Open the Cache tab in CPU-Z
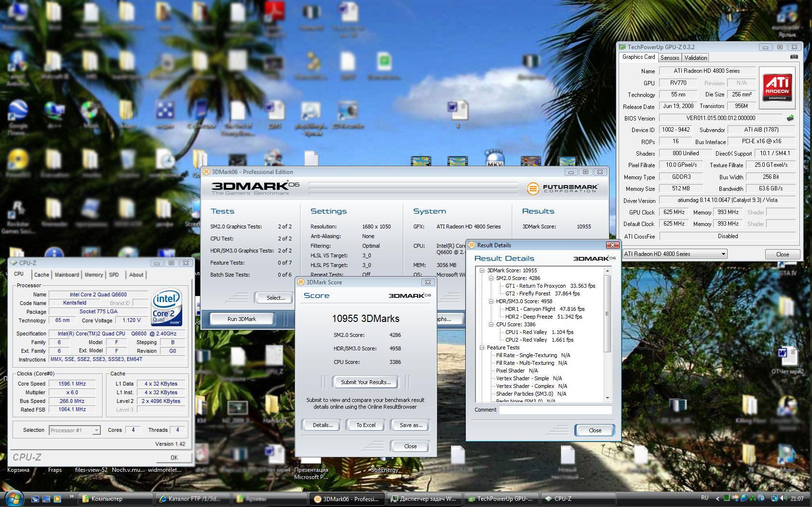This screenshot has height=507, width=812. pyautogui.click(x=41, y=275)
